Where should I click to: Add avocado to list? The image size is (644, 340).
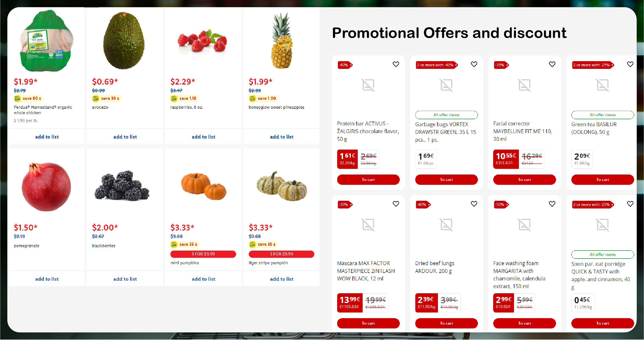click(125, 137)
